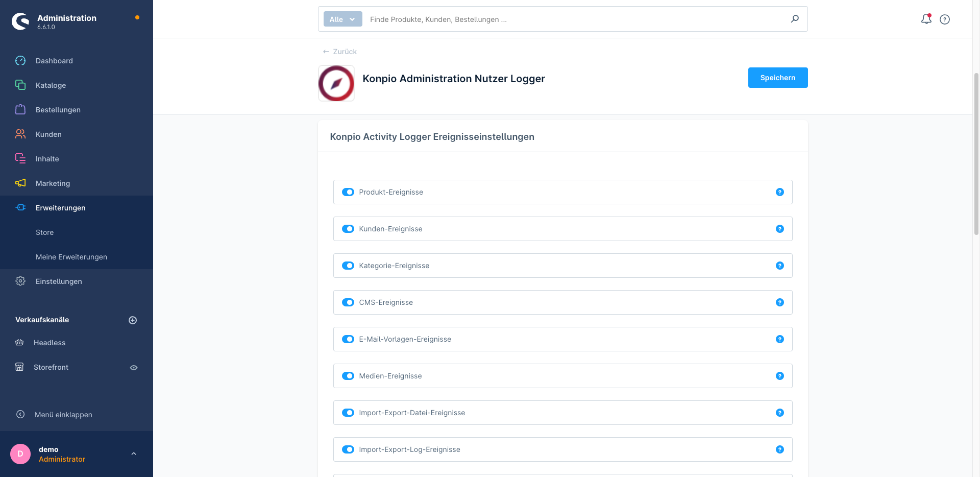The height and width of the screenshot is (477, 980).
Task: Open notifications bell icon
Action: [926, 19]
